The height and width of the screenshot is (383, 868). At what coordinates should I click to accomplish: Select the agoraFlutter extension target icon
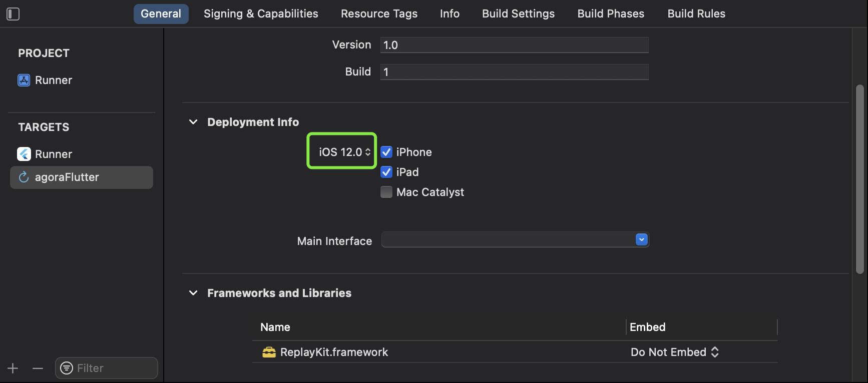pyautogui.click(x=24, y=177)
